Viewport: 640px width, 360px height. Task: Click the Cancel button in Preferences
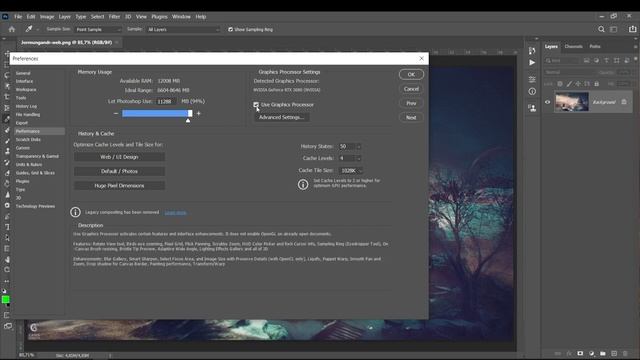tap(411, 89)
